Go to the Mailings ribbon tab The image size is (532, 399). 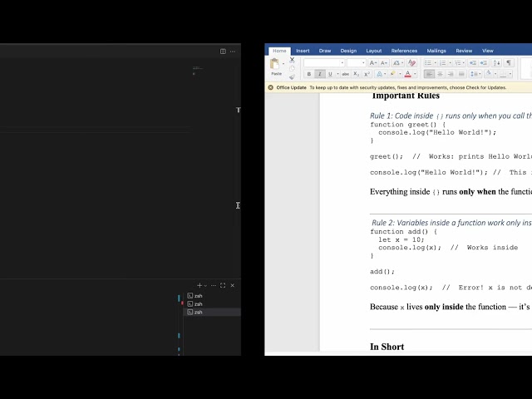pyautogui.click(x=436, y=51)
